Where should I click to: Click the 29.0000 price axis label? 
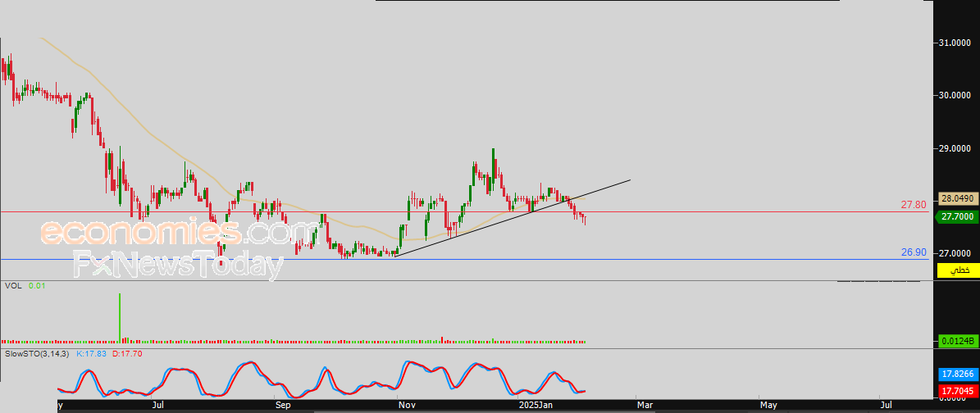955,148
